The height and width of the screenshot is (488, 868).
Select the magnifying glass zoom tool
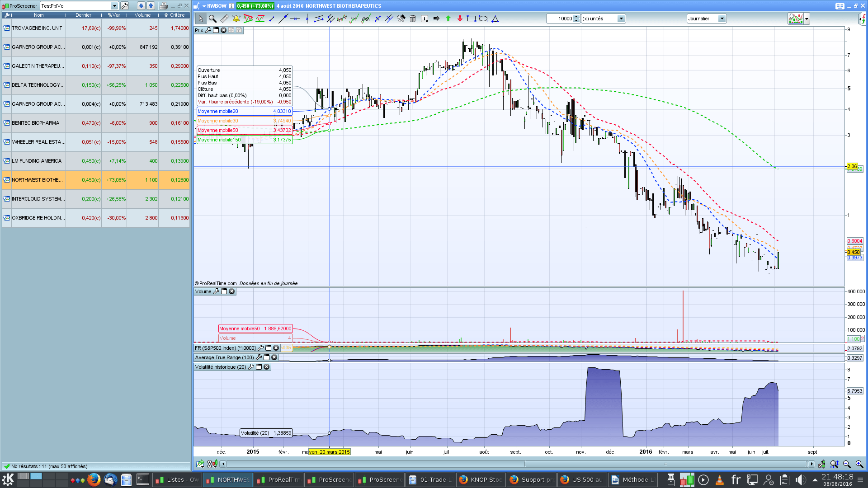(212, 19)
